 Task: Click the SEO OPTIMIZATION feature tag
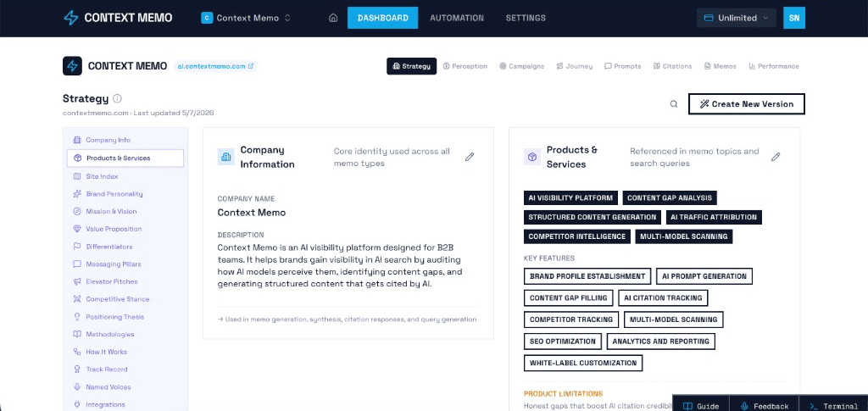[563, 342]
